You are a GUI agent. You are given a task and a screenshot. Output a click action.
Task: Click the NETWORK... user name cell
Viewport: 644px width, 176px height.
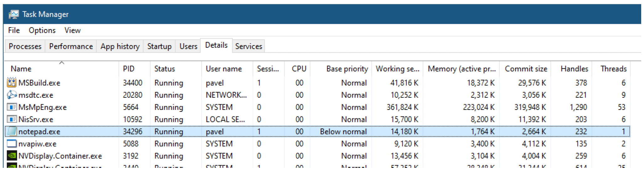(x=226, y=95)
